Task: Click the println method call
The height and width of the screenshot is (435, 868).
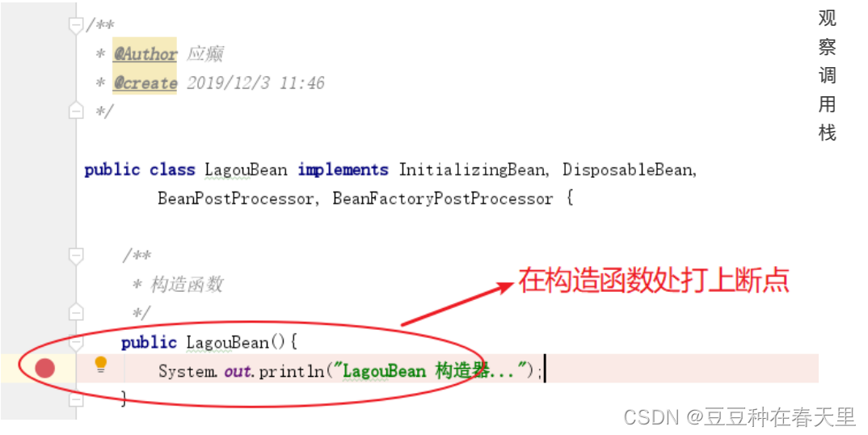Action: [291, 370]
